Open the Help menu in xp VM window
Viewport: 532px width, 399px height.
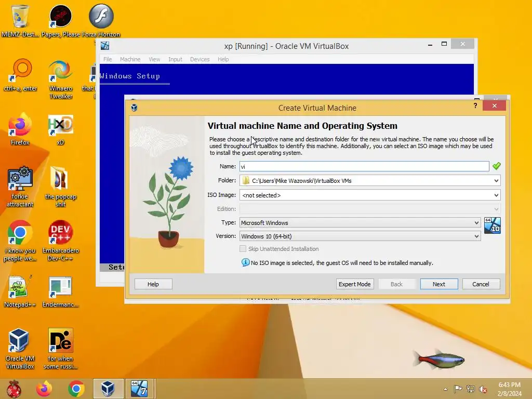pos(223,59)
